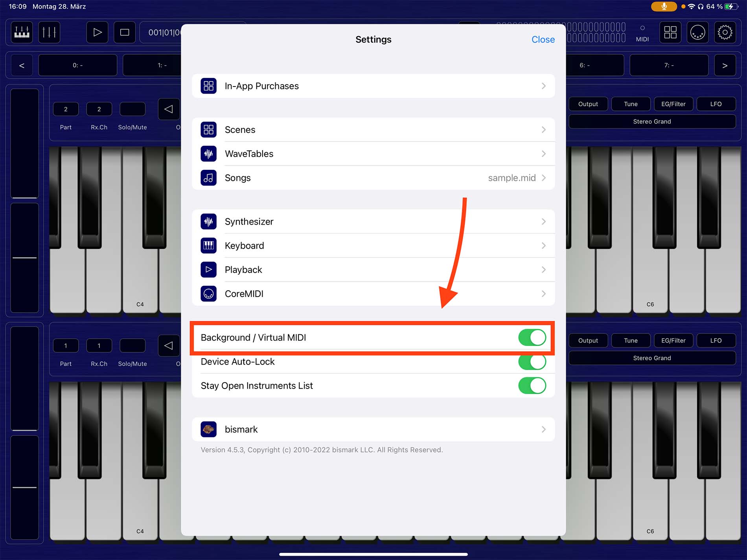This screenshot has width=747, height=560.
Task: Expand the In-App Purchases row
Action: coord(373,86)
